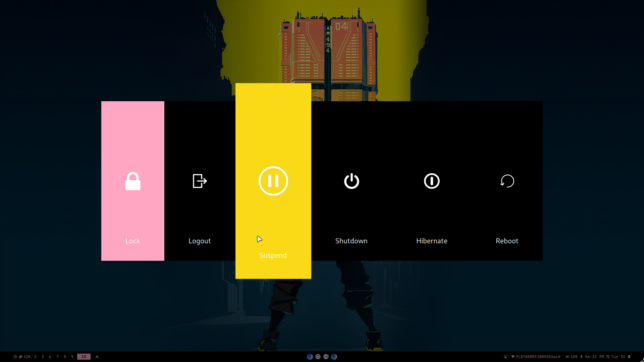Toggle the microphone icon in status bar
The image size is (644, 362).
pos(582,357)
